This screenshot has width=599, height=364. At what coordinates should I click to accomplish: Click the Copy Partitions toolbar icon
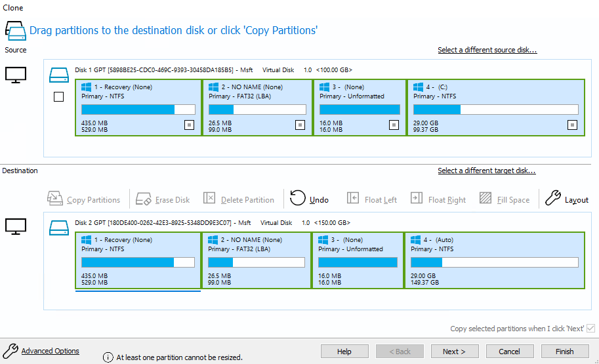[55, 199]
